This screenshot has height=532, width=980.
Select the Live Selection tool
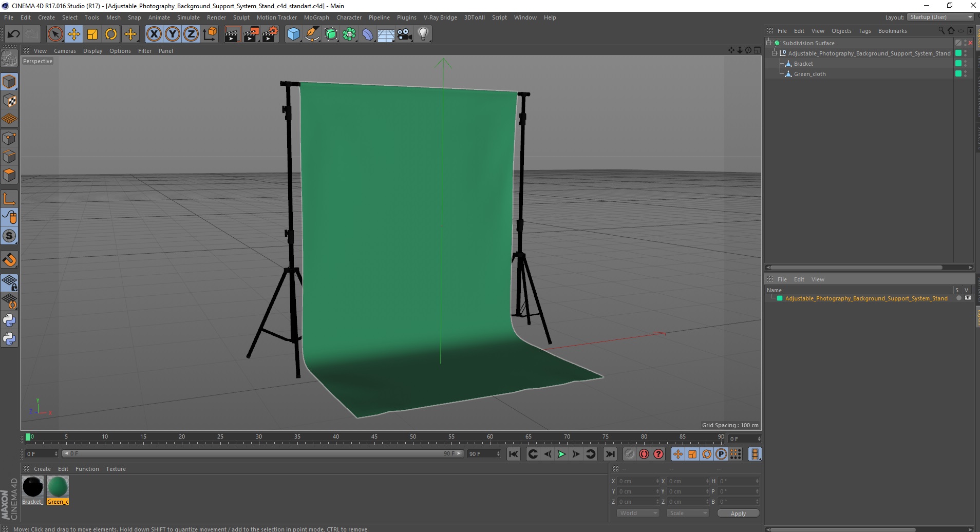55,34
